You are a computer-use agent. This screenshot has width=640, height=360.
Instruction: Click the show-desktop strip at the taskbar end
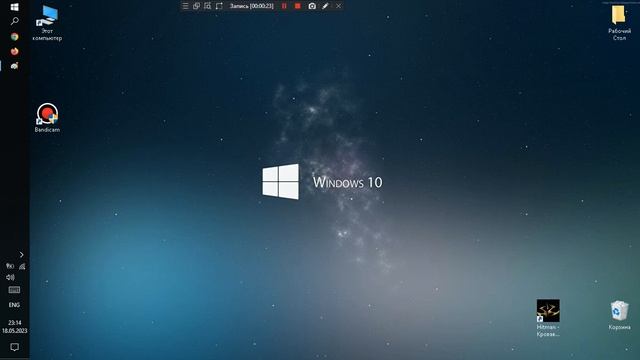[x=14, y=358]
